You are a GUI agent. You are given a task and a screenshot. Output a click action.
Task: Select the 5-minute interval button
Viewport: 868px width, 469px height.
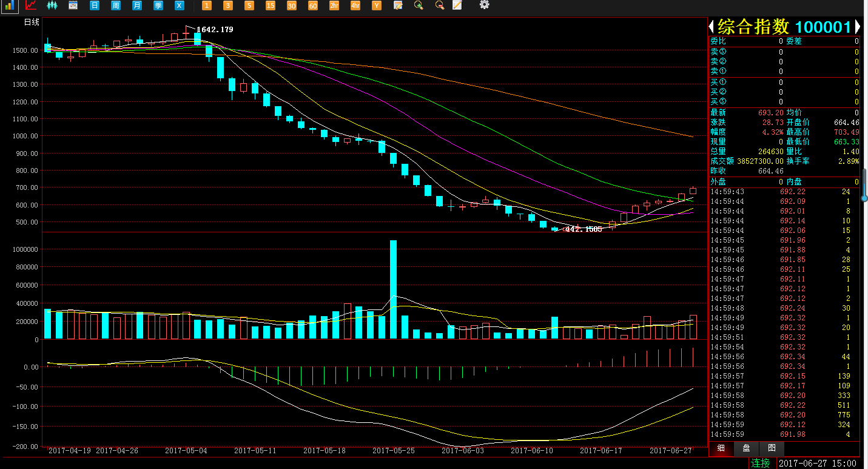[x=249, y=5]
